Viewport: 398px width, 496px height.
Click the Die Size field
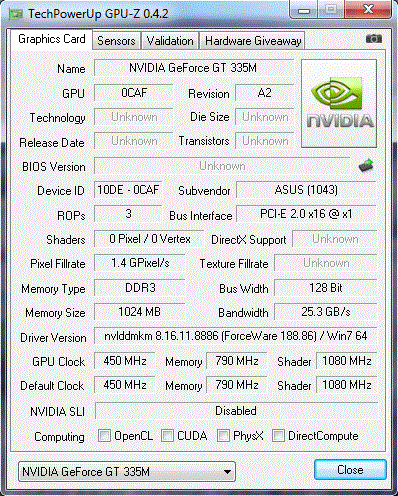[264, 117]
